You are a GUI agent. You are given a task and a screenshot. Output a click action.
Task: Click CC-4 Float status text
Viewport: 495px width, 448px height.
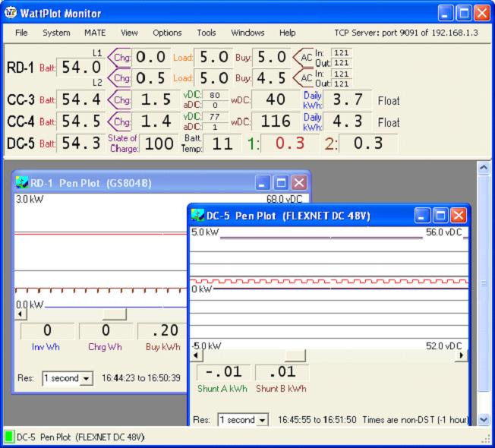389,122
